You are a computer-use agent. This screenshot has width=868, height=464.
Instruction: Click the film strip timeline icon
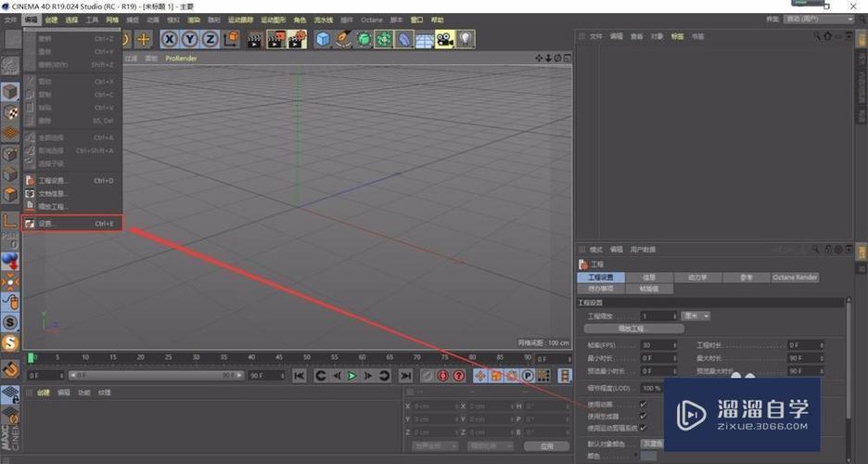[564, 376]
